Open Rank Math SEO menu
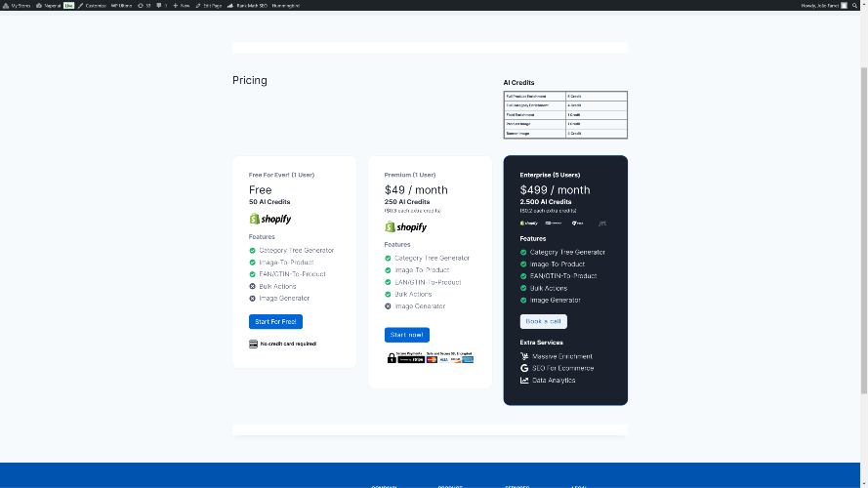This screenshot has height=488, width=868. pos(247,6)
